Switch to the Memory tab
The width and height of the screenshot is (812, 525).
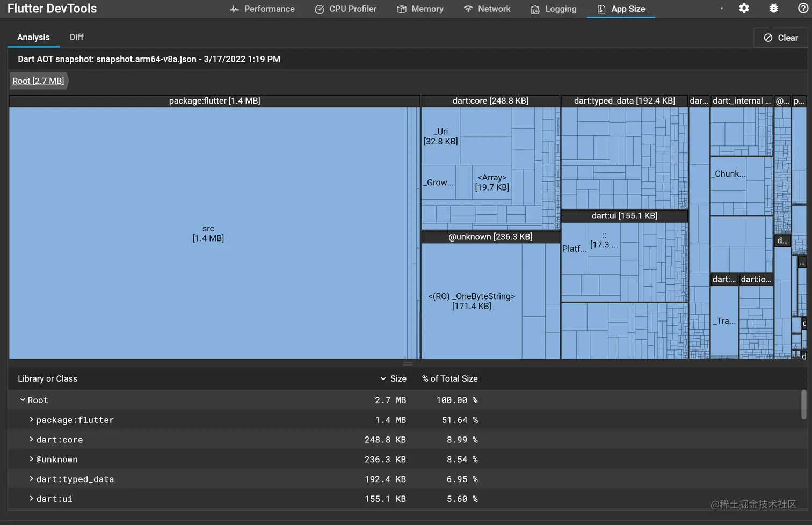pos(420,9)
